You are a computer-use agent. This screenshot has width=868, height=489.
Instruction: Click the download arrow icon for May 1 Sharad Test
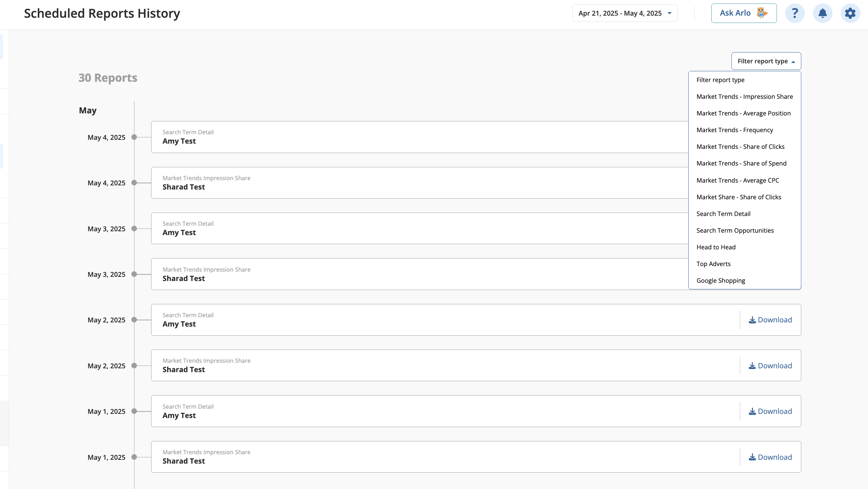752,457
